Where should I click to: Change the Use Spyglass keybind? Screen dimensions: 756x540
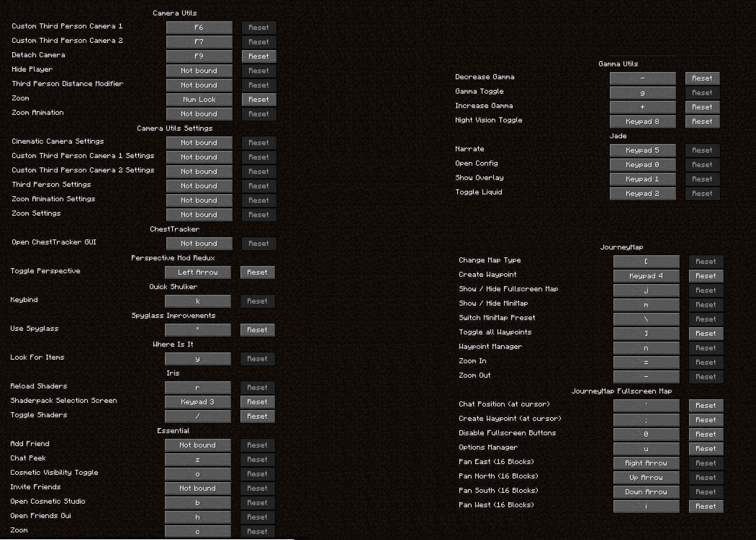coord(198,330)
